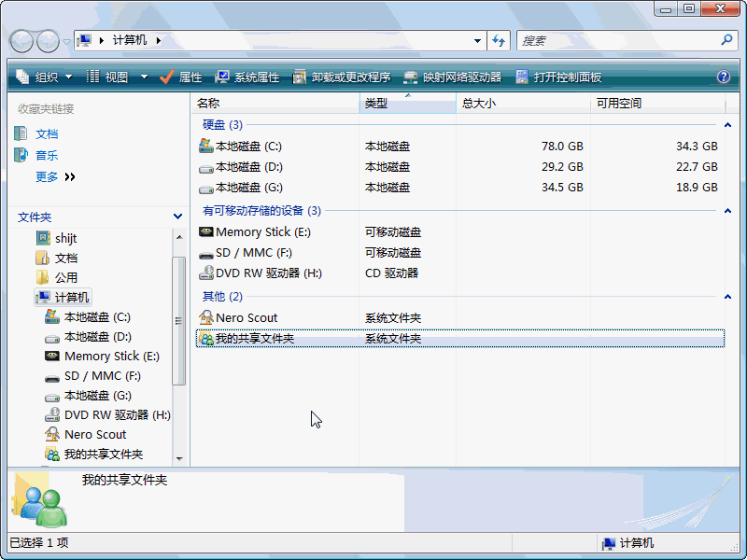The height and width of the screenshot is (560, 747).
Task: Open the recent pages dropdown arrow
Action: coord(66,41)
